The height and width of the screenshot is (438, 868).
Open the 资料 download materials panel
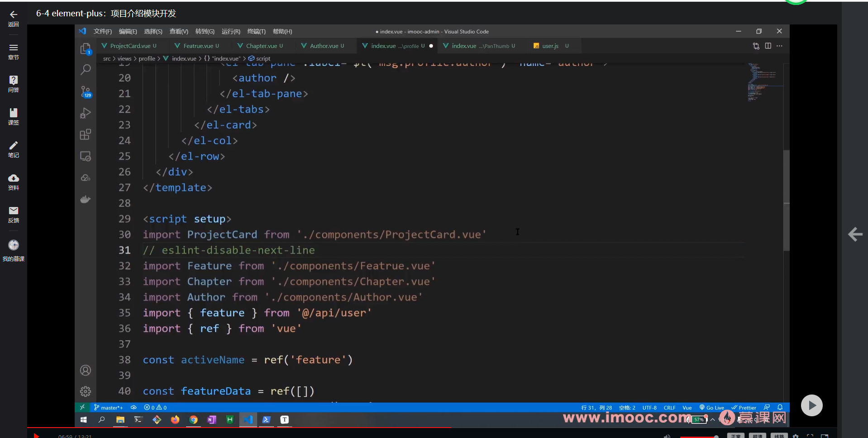point(14,182)
